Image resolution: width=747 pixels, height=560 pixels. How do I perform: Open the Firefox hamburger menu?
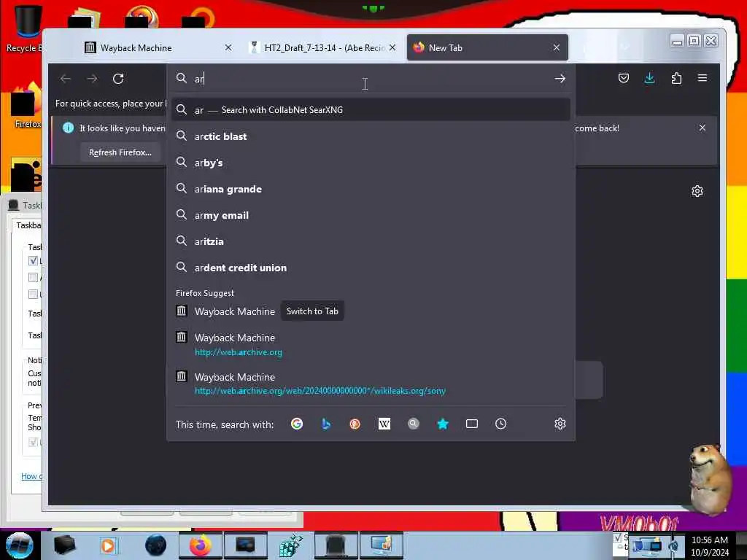703,78
